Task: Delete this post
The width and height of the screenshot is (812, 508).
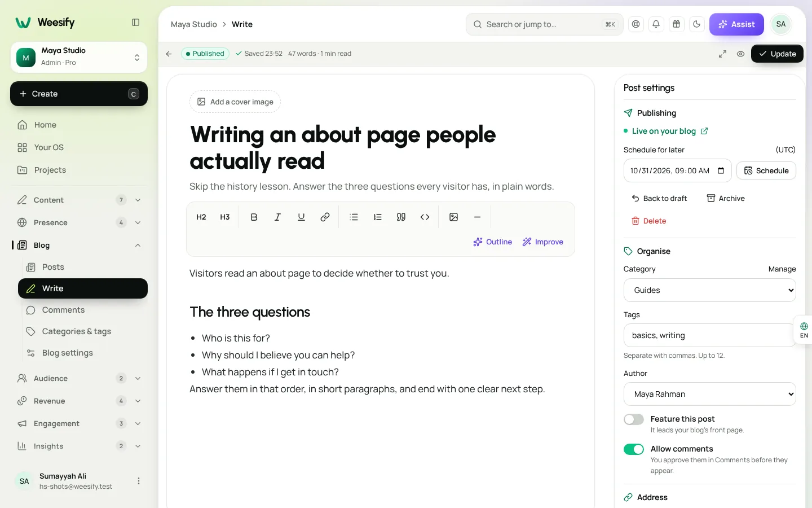Action: click(648, 221)
